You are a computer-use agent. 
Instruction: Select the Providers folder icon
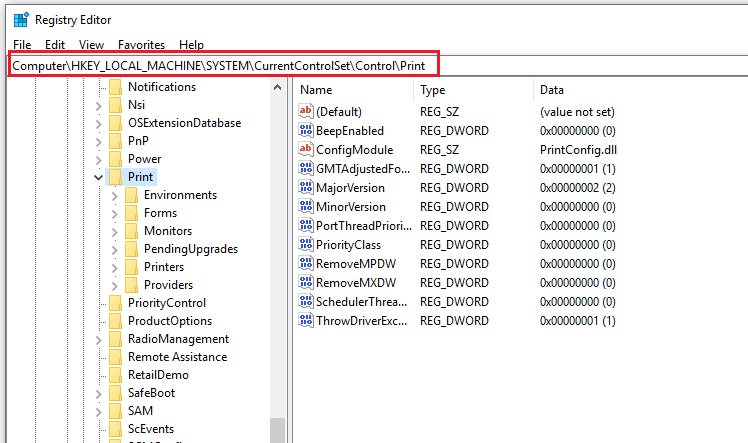132,285
